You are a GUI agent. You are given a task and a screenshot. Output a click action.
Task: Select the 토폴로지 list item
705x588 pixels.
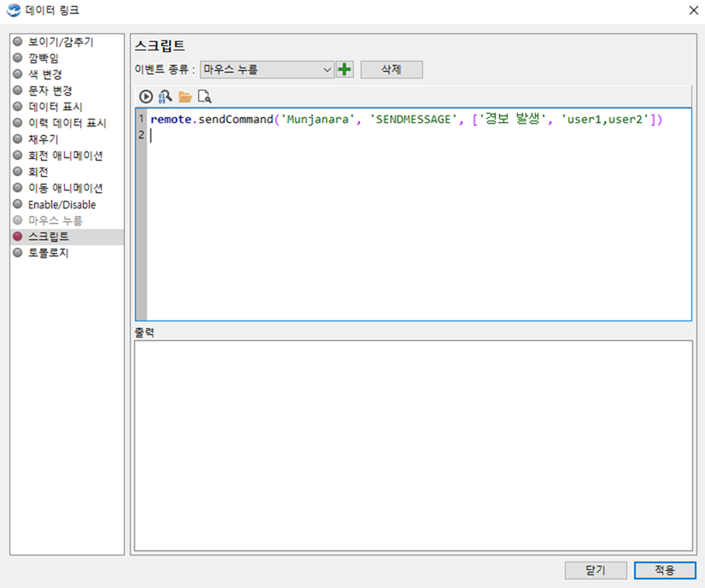click(x=49, y=253)
